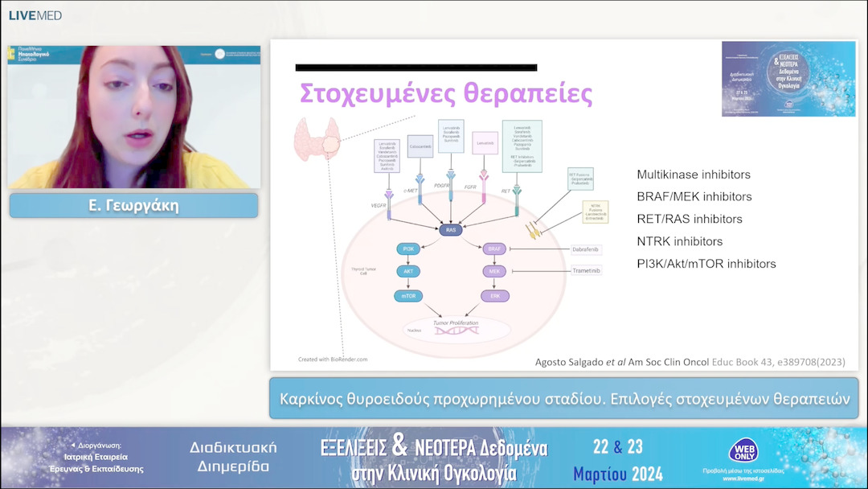Click the RET Fusions drug box
The height and width of the screenshot is (489, 868).
[x=580, y=179]
